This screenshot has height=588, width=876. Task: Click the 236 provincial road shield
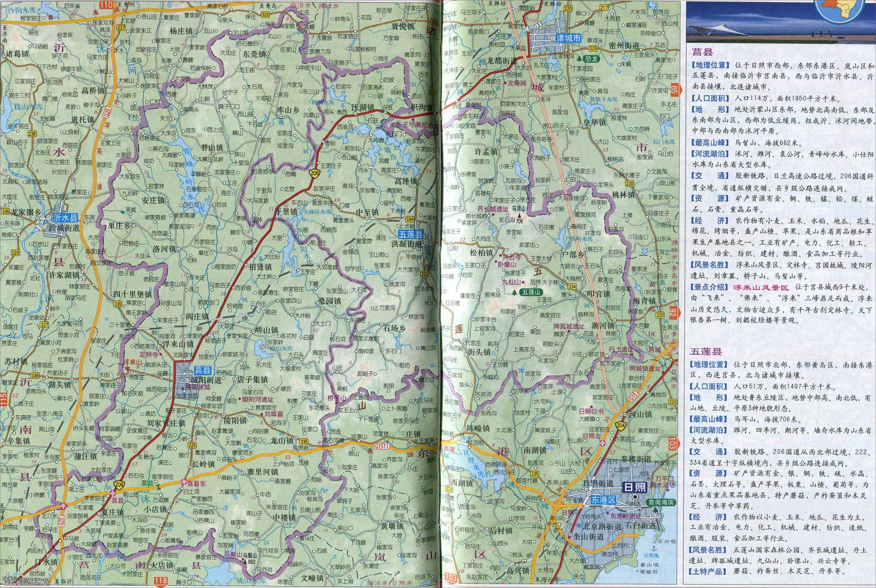tap(32, 134)
